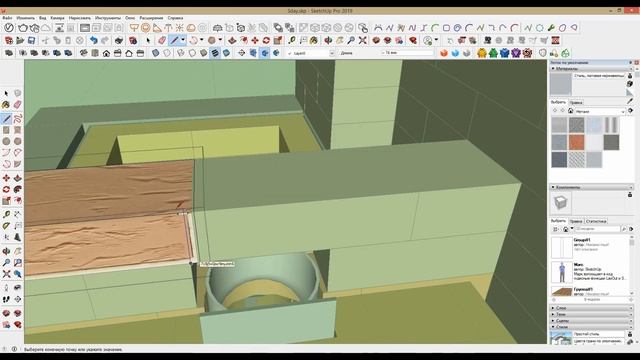The height and width of the screenshot is (360, 640).
Task: Open the material library dropdown in Materials
Action: pyautogui.click(x=623, y=111)
